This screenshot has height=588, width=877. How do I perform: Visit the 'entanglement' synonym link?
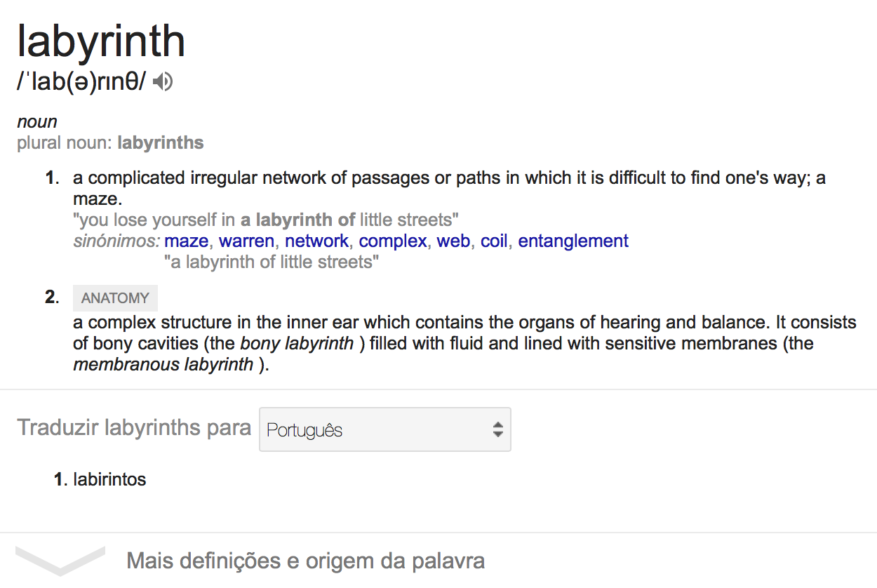click(x=573, y=241)
